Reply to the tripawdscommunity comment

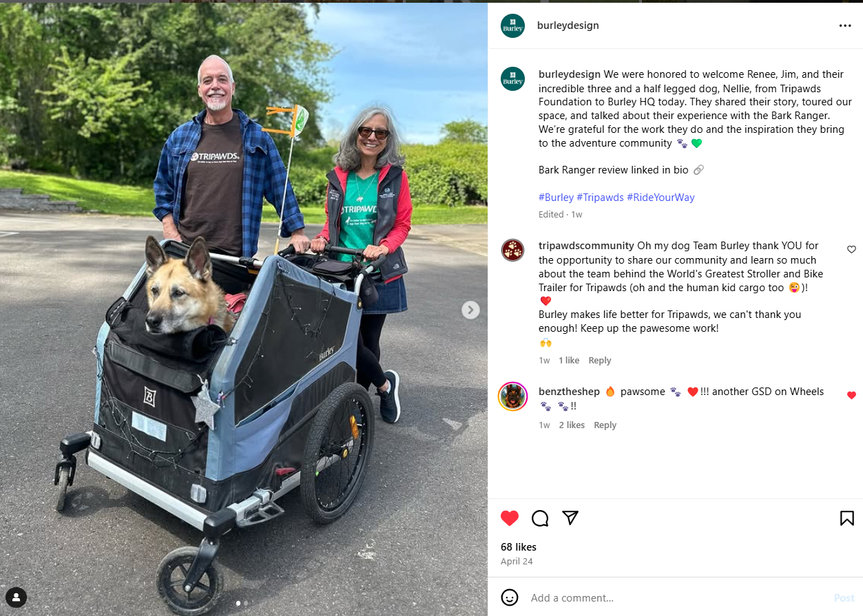pyautogui.click(x=600, y=361)
